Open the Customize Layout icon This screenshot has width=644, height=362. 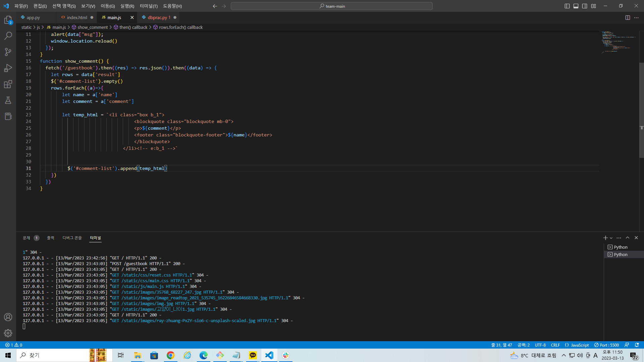tap(594, 6)
